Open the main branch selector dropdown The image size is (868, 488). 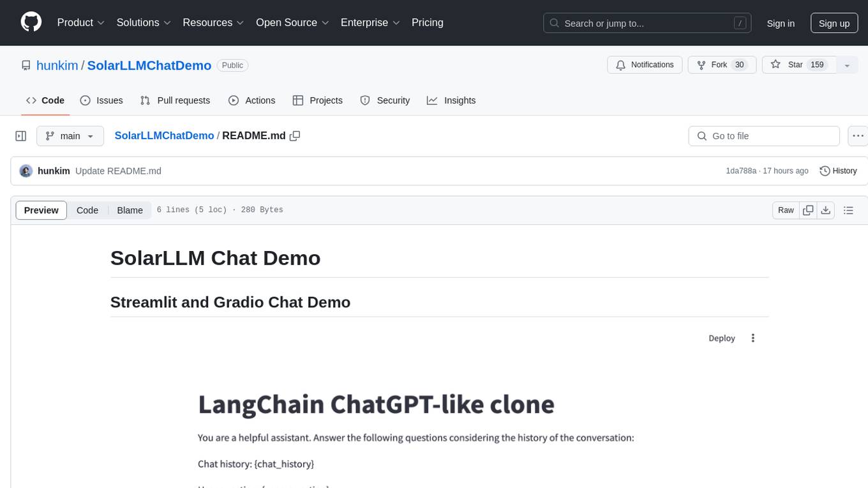tap(70, 136)
